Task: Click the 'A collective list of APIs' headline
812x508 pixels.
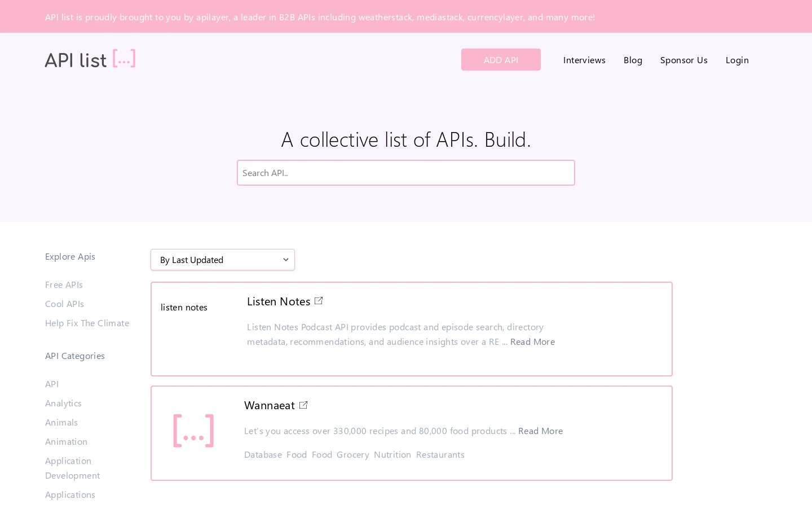Action: pyautogui.click(x=406, y=139)
